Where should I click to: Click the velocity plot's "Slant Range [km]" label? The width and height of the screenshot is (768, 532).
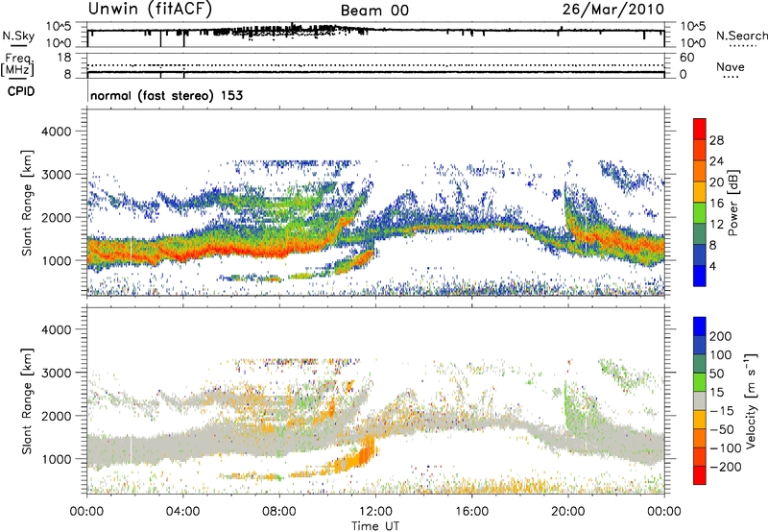[27, 400]
